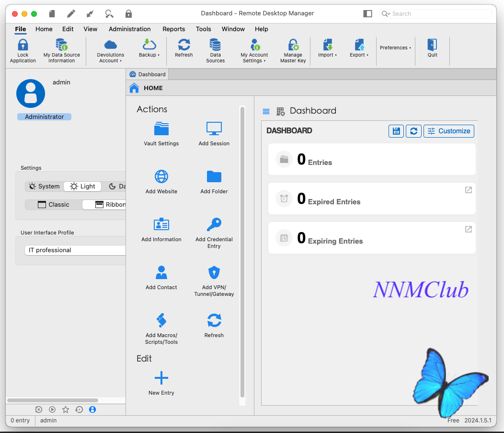This screenshot has height=433, width=504.
Task: Click Add Session action
Action: click(x=214, y=134)
